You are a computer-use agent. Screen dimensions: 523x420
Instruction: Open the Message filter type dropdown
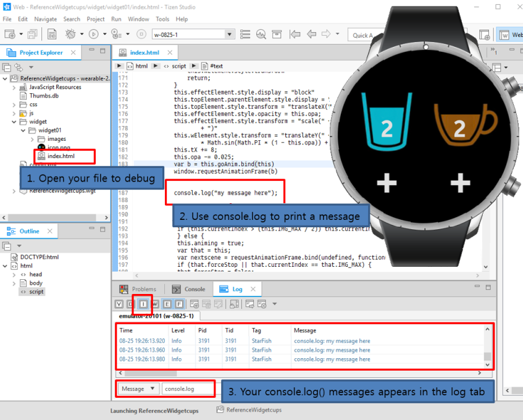click(x=137, y=388)
